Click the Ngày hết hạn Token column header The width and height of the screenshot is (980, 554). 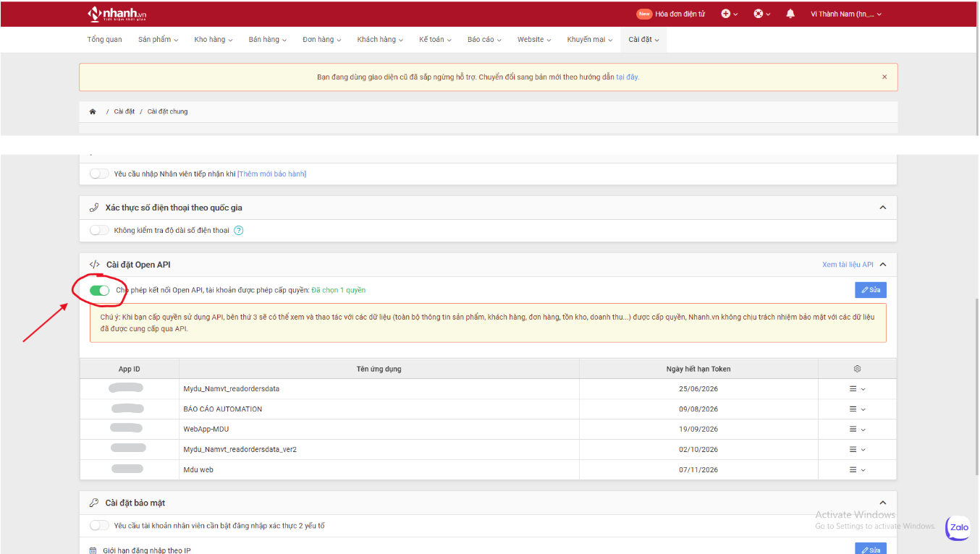coord(698,369)
